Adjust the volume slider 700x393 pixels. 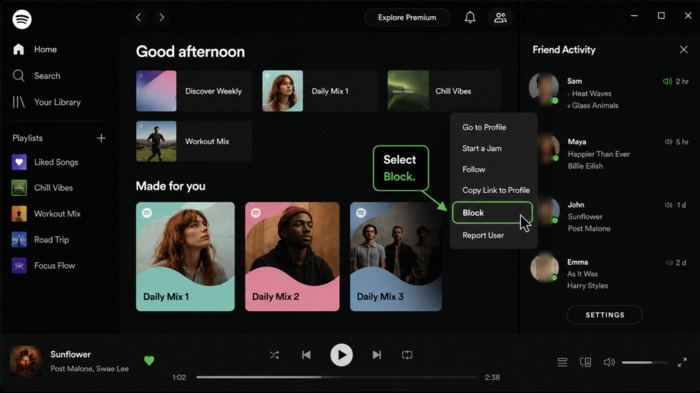[x=645, y=363]
